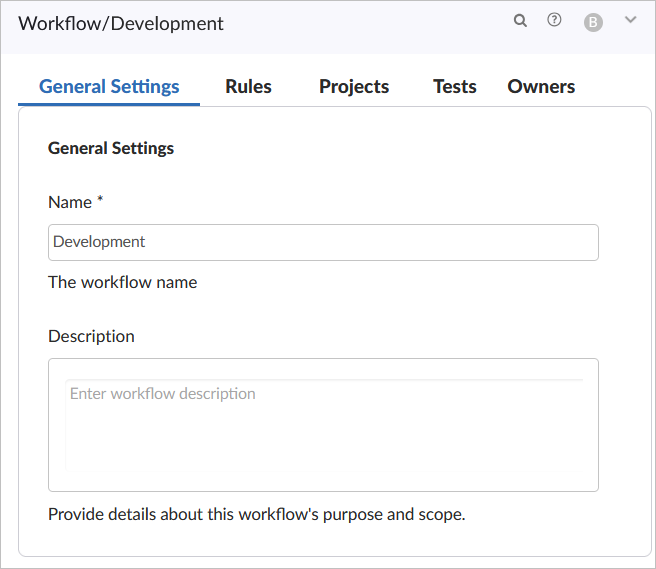
Task: Click Development in the page title
Action: (167, 23)
